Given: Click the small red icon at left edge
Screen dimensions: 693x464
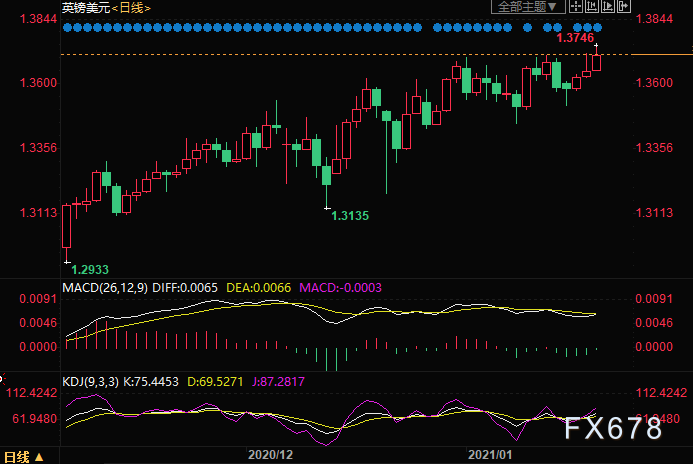Looking at the screenshot, I should tap(2, 379).
